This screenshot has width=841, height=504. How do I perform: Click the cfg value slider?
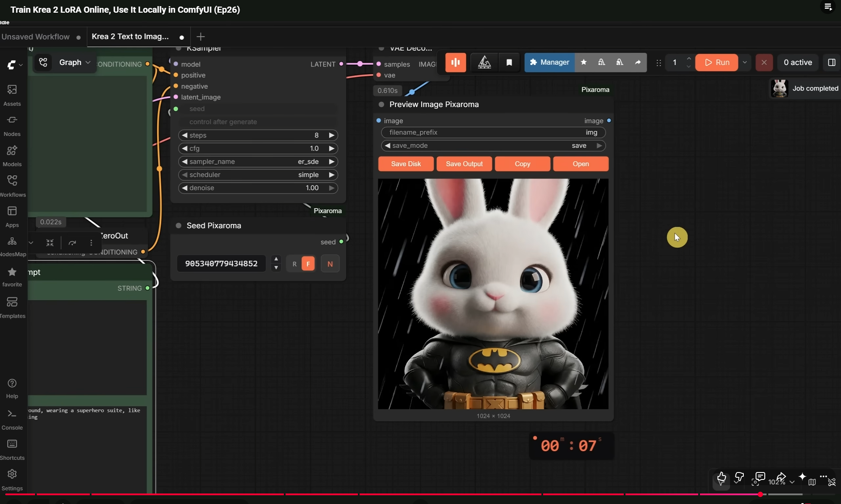pos(258,148)
